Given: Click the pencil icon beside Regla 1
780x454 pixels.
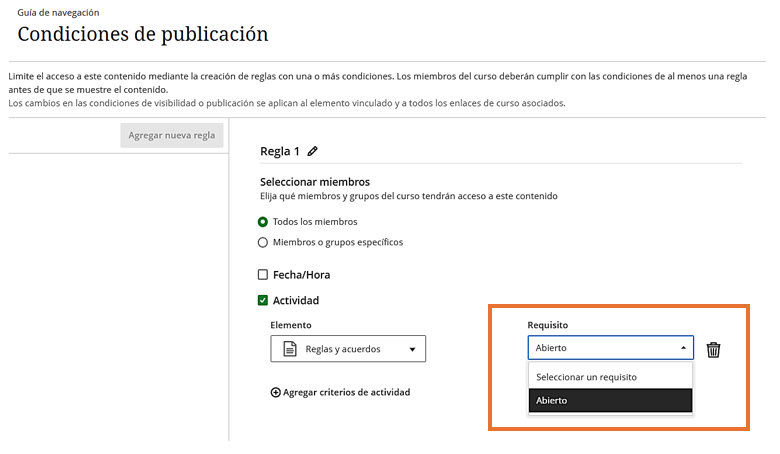Looking at the screenshot, I should click(x=313, y=152).
